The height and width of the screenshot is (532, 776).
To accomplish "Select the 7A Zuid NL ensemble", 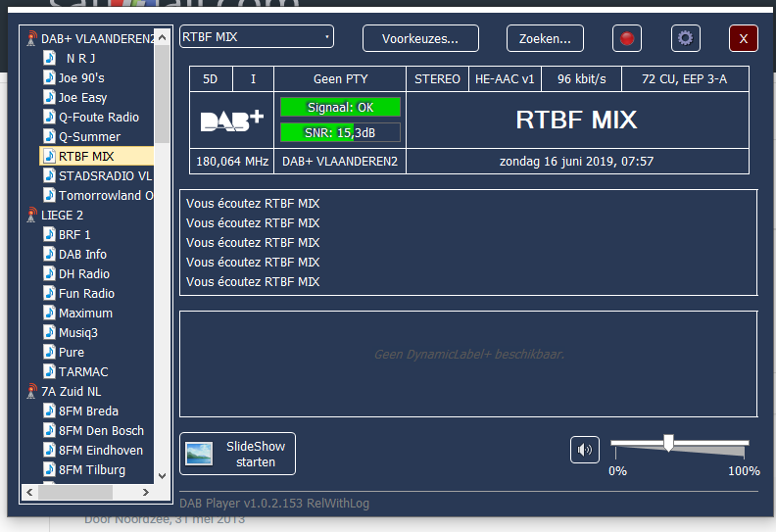I will 71,392.
